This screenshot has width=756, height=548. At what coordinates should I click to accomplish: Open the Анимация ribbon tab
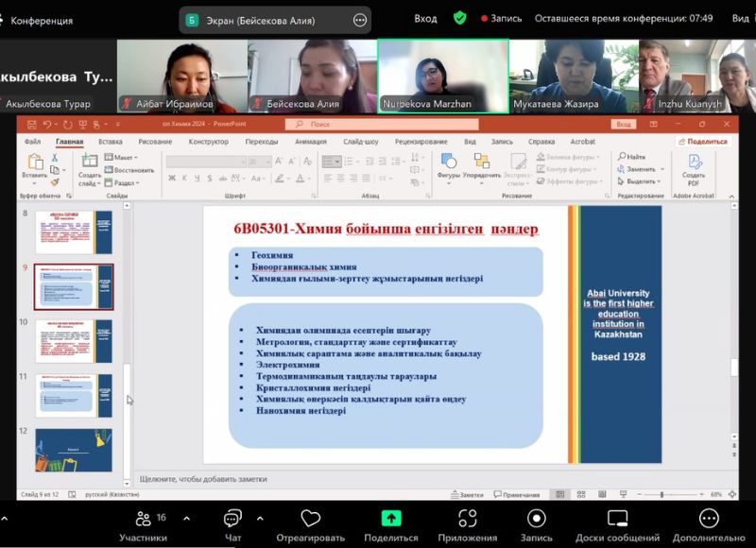310,142
